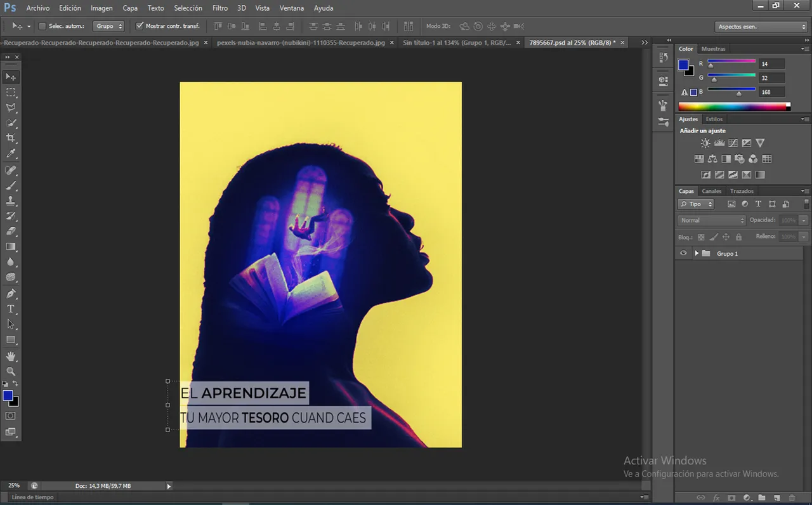Select the Crop tool
The width and height of the screenshot is (812, 505).
point(11,138)
